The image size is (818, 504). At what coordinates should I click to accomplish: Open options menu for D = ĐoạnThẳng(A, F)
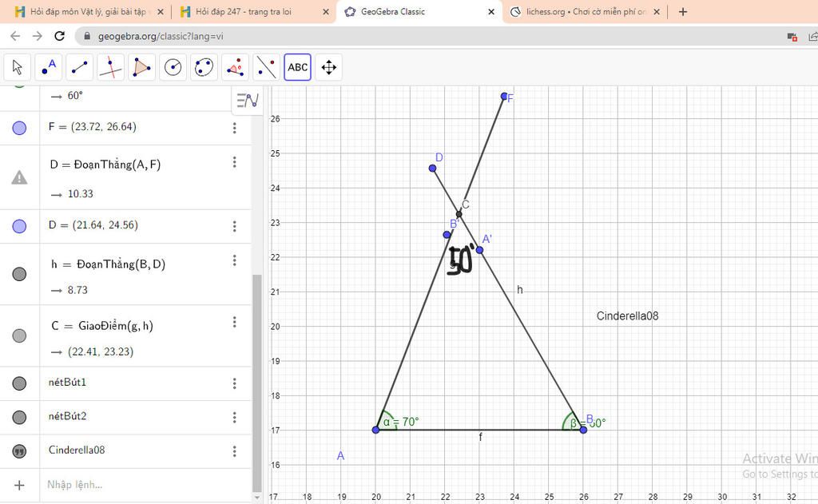click(234, 162)
